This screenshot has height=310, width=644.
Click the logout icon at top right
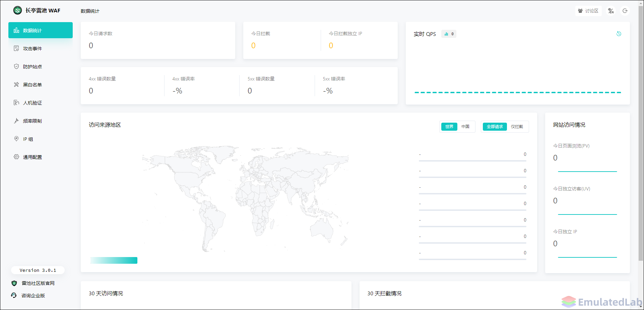click(x=625, y=11)
